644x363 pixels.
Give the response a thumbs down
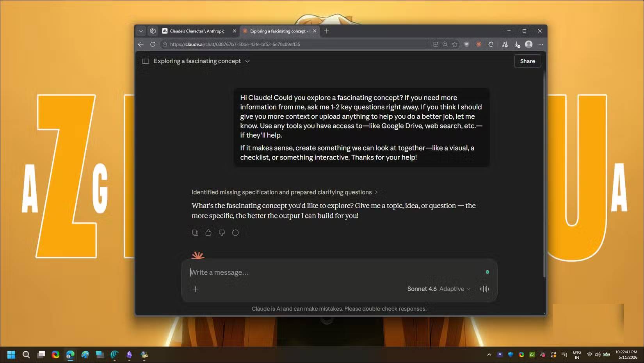pyautogui.click(x=222, y=233)
